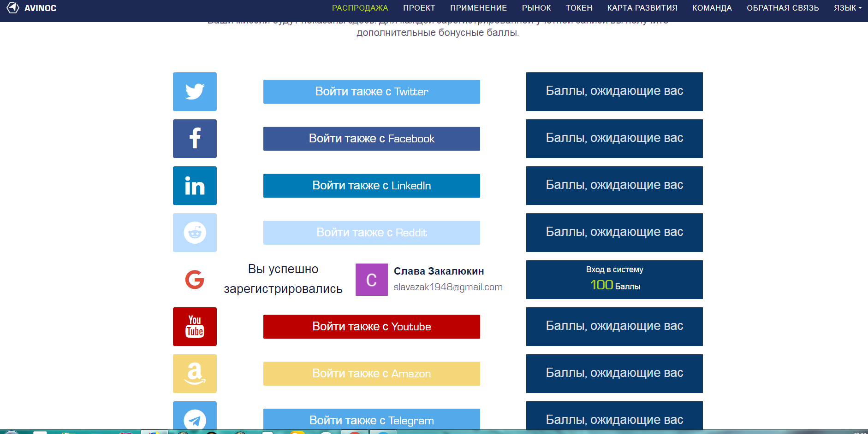This screenshot has height=434, width=868.
Task: Click the points panel beside LinkedIn
Action: (x=614, y=186)
